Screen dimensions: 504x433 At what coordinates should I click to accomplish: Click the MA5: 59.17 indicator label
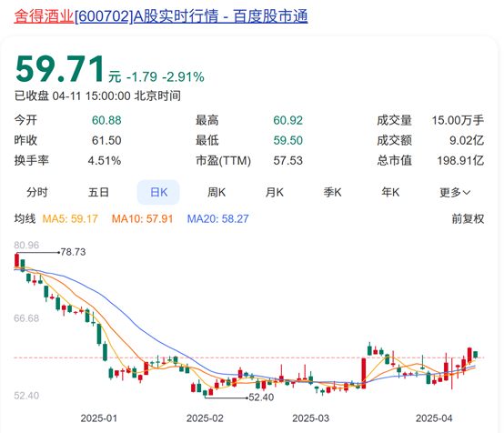pyautogui.click(x=70, y=219)
